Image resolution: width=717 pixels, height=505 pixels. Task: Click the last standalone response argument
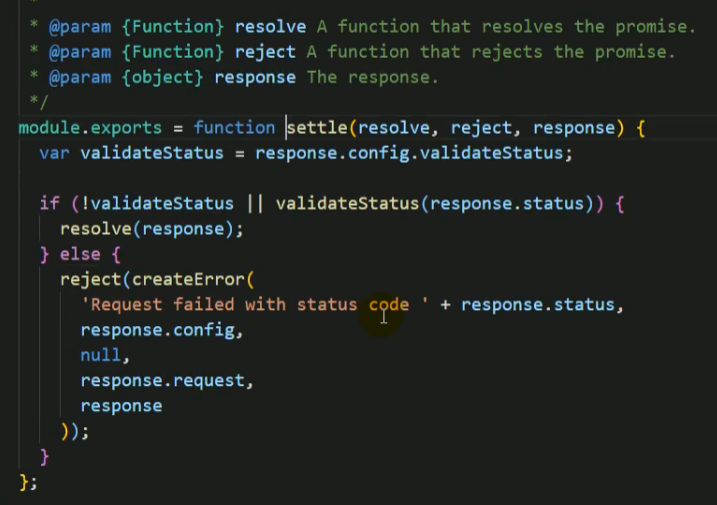(121, 406)
